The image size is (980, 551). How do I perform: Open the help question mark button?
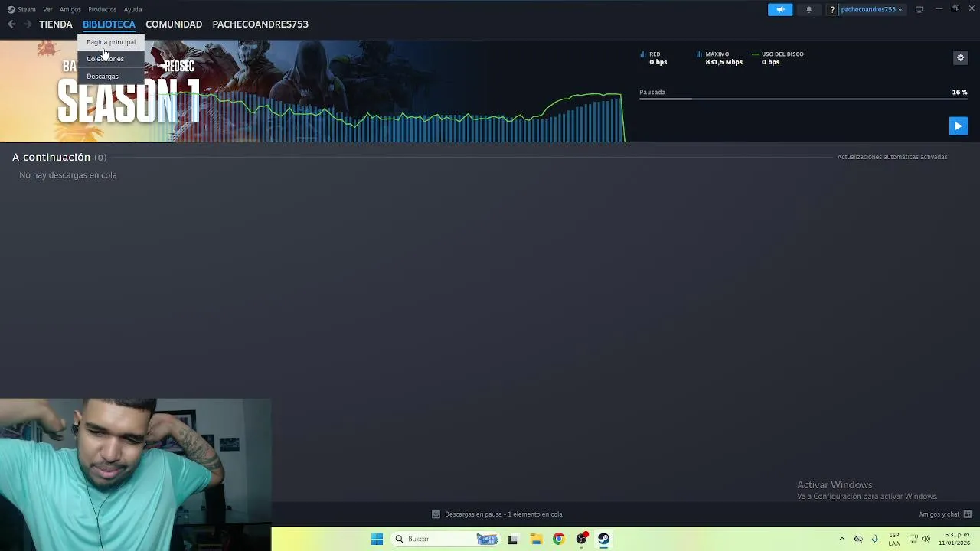(832, 9)
